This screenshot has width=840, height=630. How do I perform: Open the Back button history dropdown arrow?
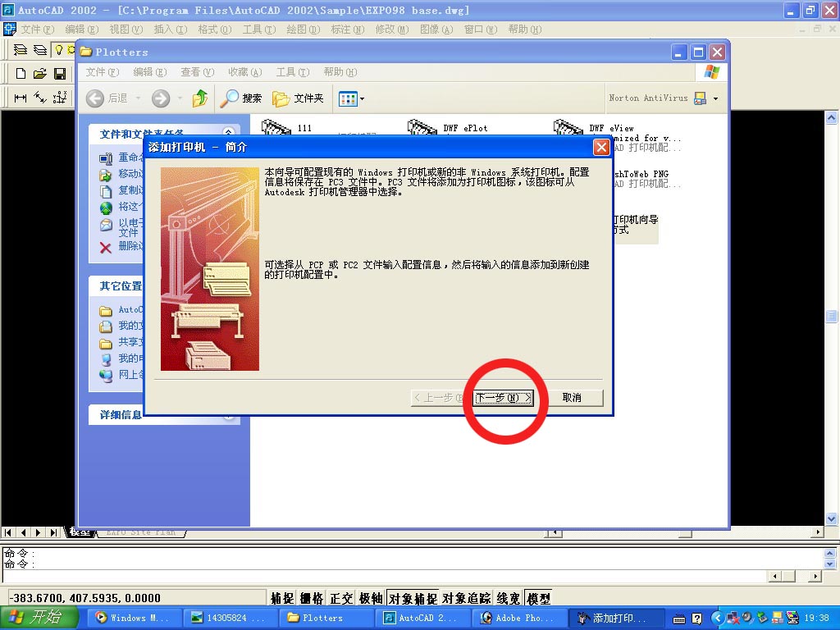pos(138,98)
